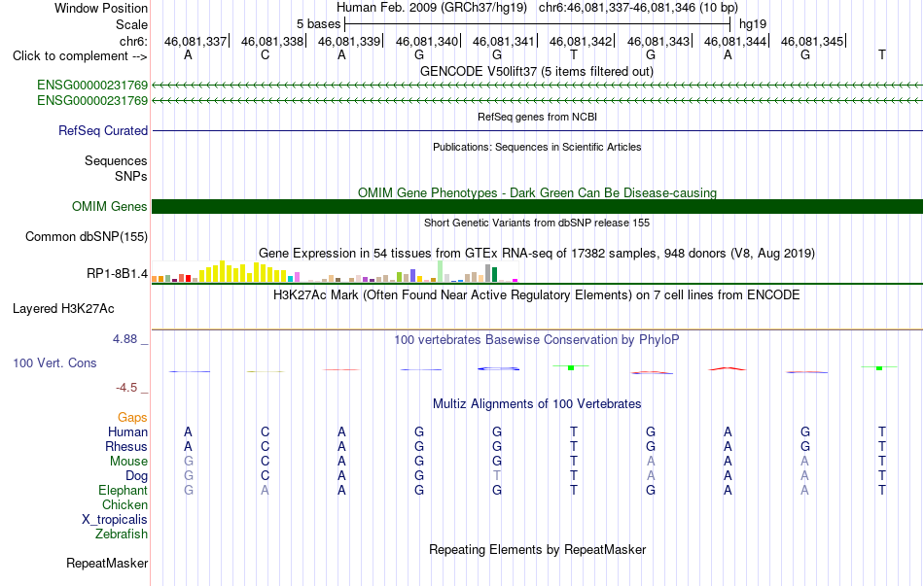Click the green PhyloP conservation peak under the first T
Screen dimensions: 924x586
tap(571, 367)
